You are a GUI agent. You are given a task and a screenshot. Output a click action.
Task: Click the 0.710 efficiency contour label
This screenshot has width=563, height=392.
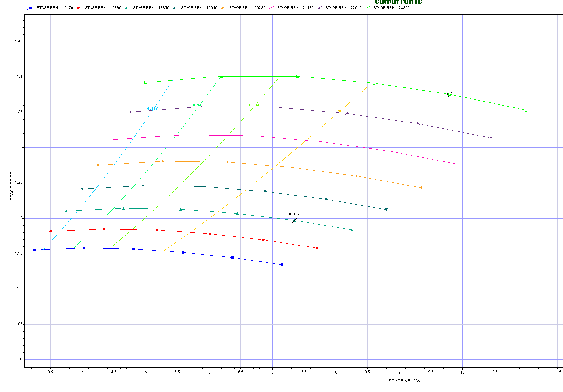pos(198,105)
